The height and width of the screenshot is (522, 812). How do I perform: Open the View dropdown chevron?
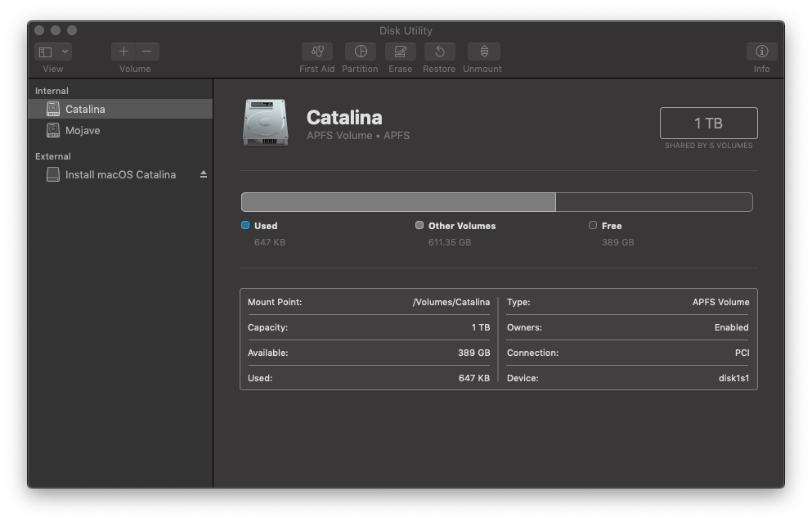[x=65, y=52]
